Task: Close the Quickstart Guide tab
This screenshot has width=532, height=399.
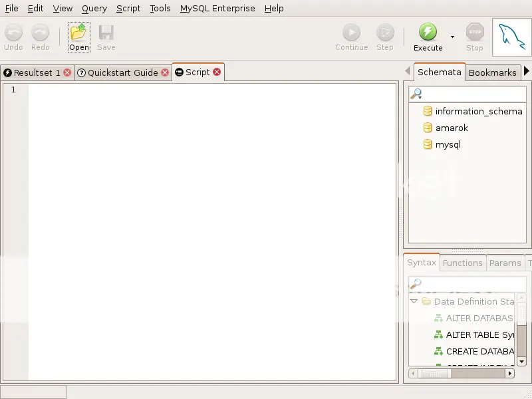Action: click(165, 72)
